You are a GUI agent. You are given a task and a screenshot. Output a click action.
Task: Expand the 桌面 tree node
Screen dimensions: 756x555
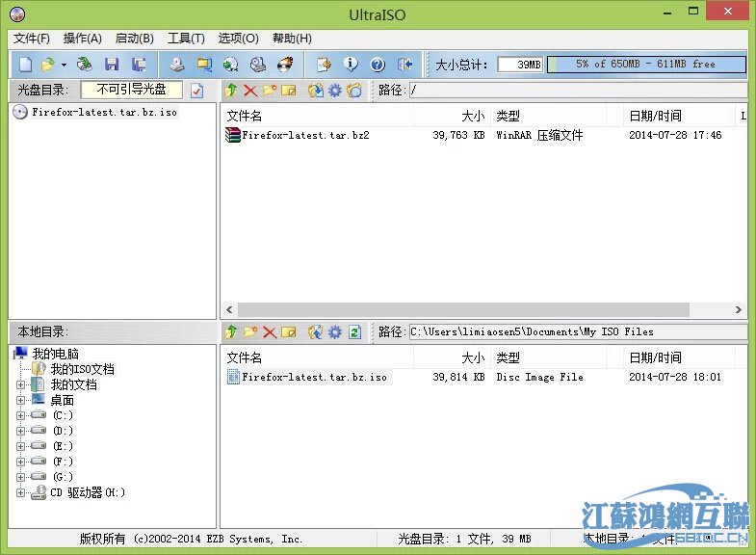pyautogui.click(x=20, y=400)
